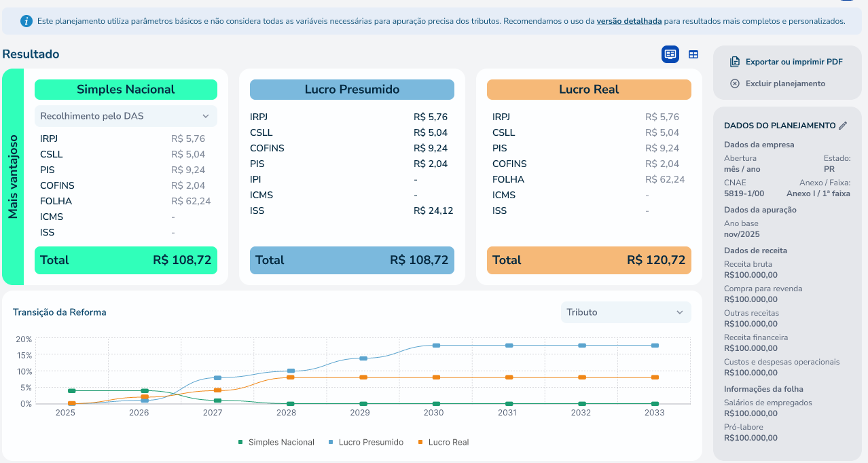Open the versão detalhada link
This screenshot has height=463, width=868.
click(629, 21)
